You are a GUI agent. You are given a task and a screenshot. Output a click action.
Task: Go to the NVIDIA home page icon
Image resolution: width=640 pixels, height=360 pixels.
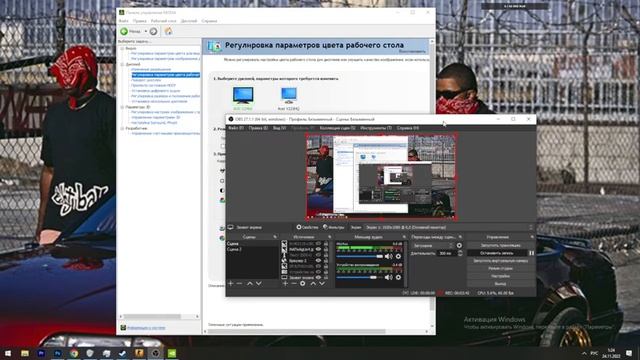[x=168, y=31]
